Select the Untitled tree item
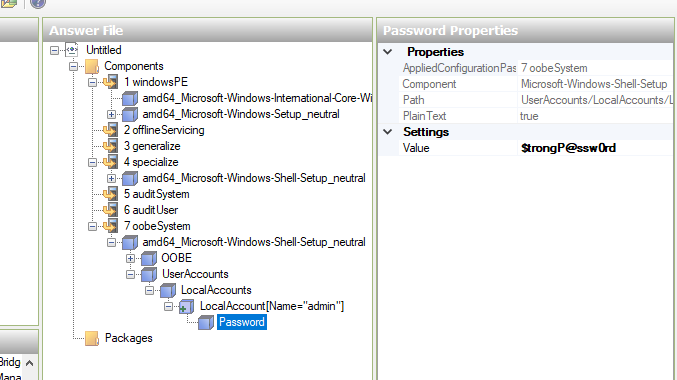The image size is (677, 380). [x=104, y=50]
